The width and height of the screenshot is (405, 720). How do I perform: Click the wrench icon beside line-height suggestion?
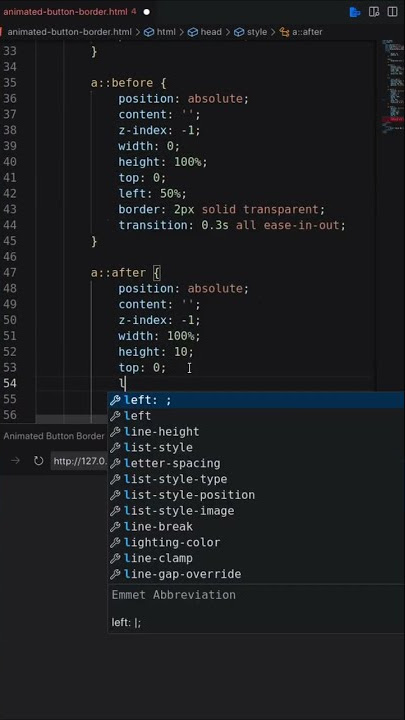115,432
